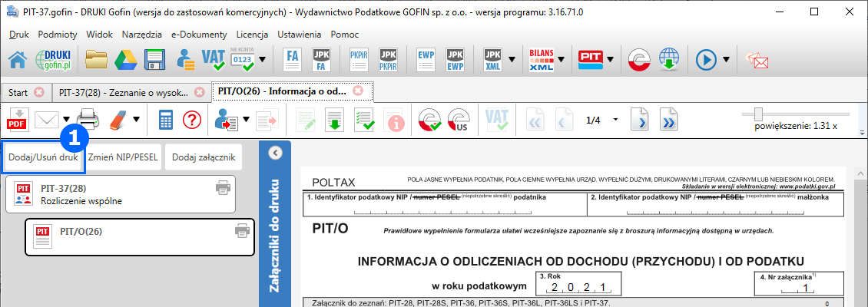Export form to PDF

point(17,119)
